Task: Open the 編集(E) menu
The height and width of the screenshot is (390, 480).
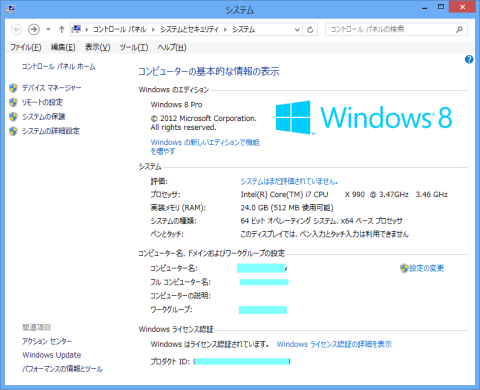Action: point(63,47)
